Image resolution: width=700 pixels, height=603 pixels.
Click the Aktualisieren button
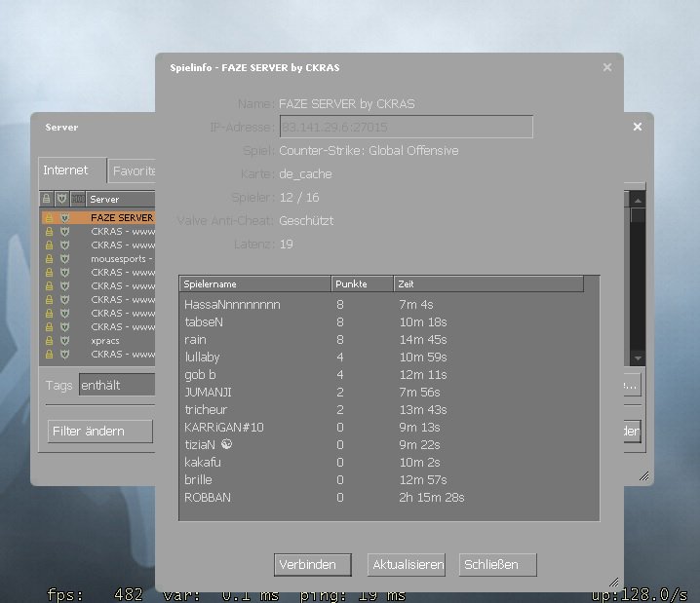[408, 565]
